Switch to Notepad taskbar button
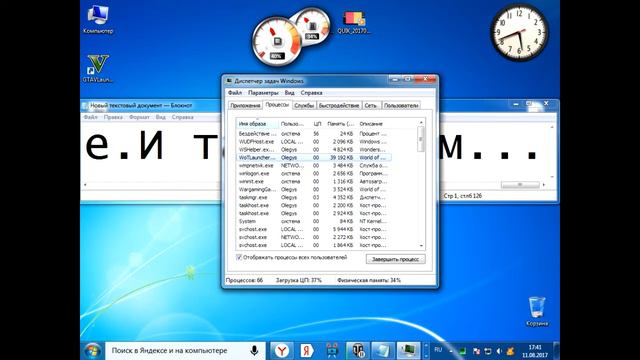 pyautogui.click(x=383, y=351)
